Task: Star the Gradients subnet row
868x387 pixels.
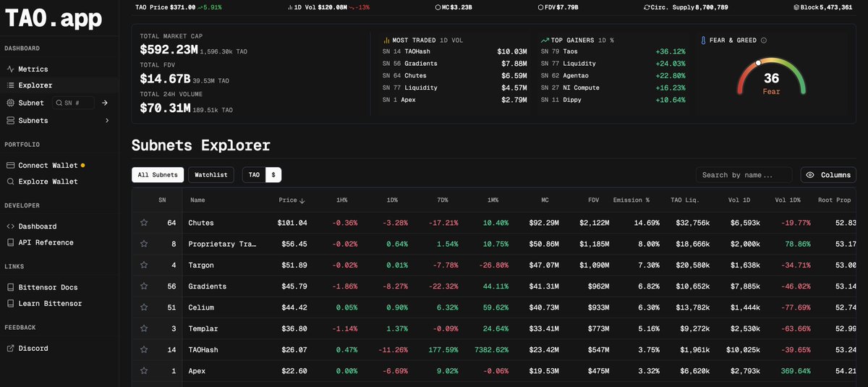Action: [145, 286]
